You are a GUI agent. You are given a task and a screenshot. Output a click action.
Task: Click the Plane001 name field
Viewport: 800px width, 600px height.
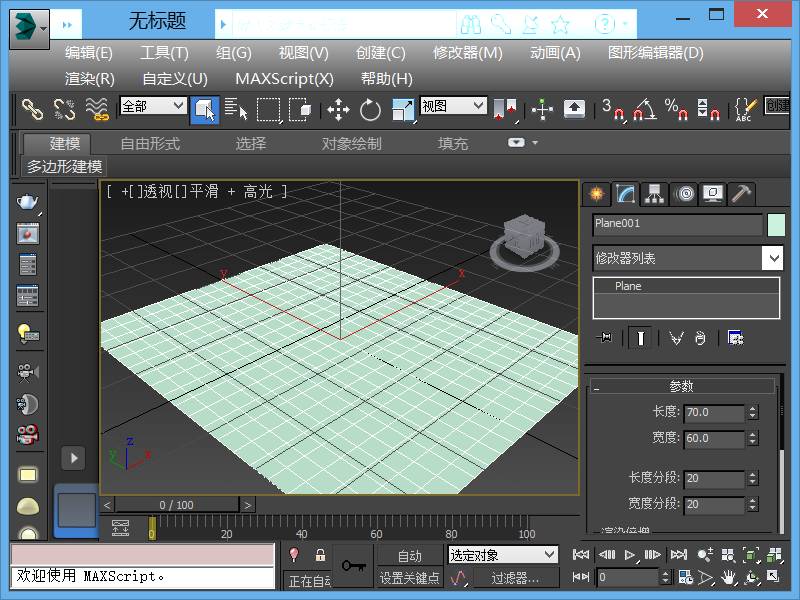(678, 224)
